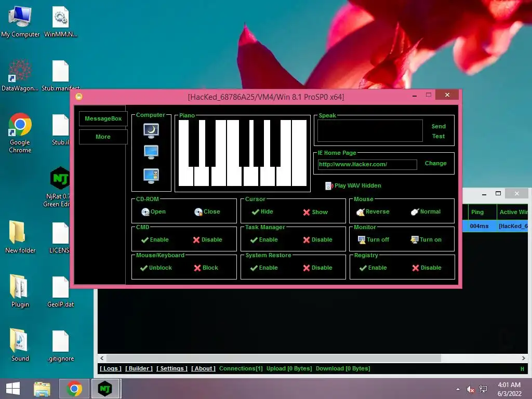Disable the Registry editor
The height and width of the screenshot is (399, 532).
pyautogui.click(x=427, y=268)
